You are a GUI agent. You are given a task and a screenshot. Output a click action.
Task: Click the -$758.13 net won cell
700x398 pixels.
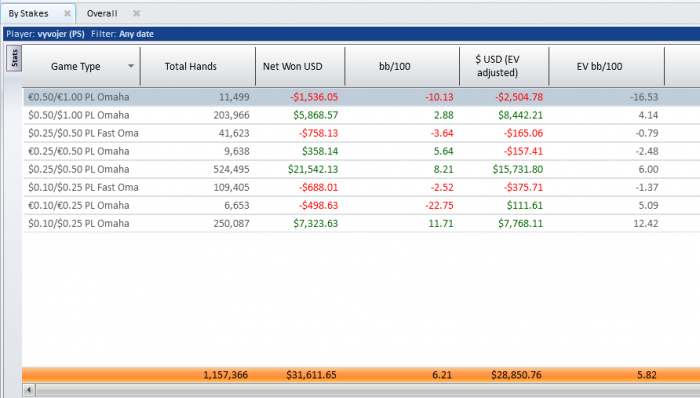coord(318,133)
